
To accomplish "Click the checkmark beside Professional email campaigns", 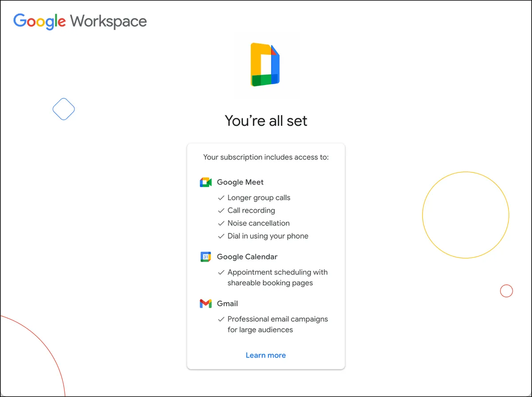I will (221, 319).
